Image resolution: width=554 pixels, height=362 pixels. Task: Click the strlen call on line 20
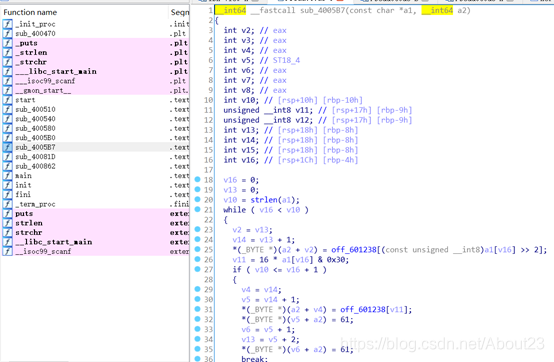coord(264,200)
